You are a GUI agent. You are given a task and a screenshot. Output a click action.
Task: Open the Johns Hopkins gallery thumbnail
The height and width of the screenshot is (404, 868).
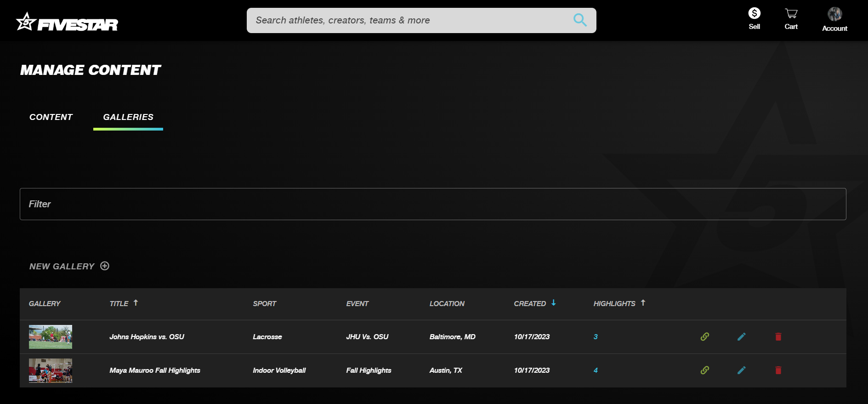[51, 337]
